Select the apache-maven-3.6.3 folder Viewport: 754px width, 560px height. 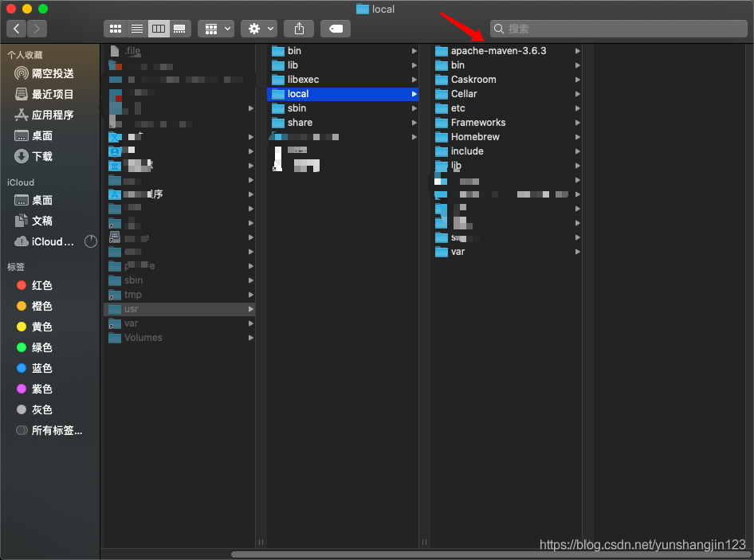click(506, 51)
